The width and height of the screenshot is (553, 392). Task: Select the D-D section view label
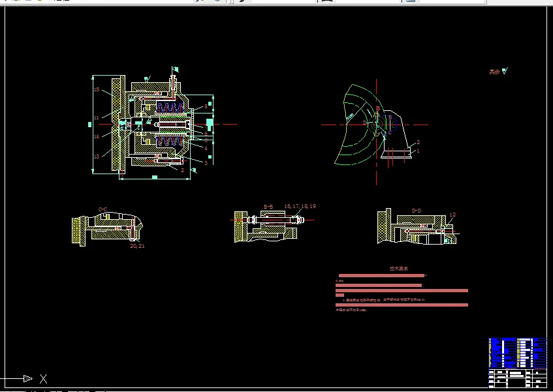[417, 211]
